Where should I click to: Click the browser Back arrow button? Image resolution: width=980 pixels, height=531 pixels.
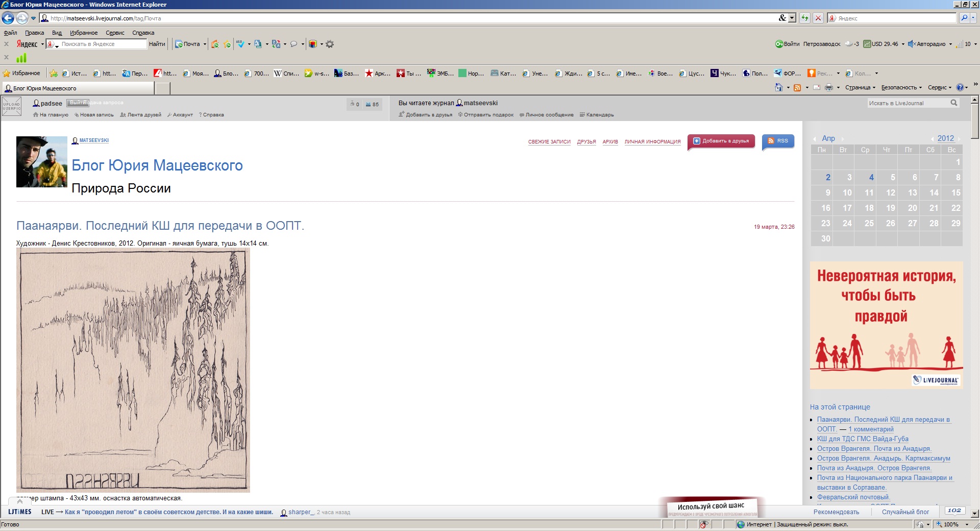click(8, 18)
